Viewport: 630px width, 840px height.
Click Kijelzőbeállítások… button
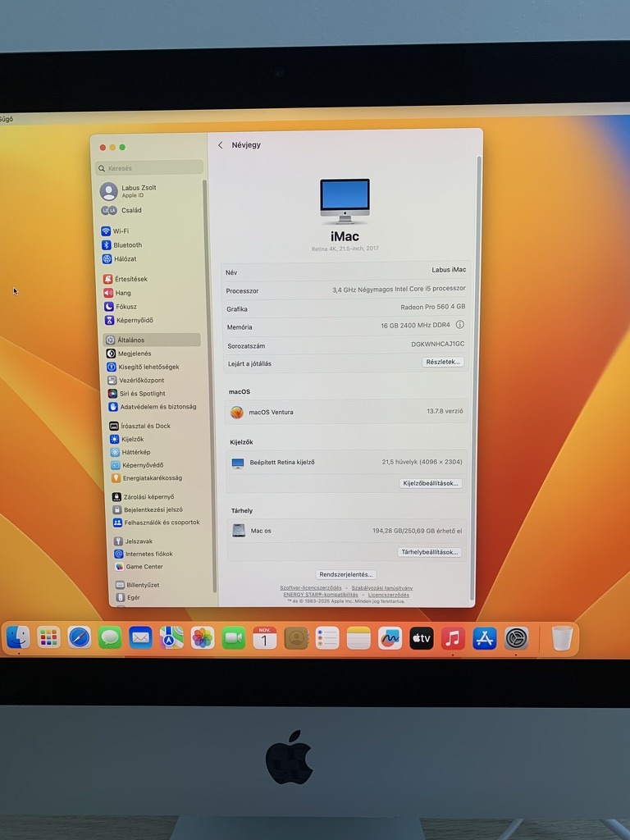click(431, 483)
